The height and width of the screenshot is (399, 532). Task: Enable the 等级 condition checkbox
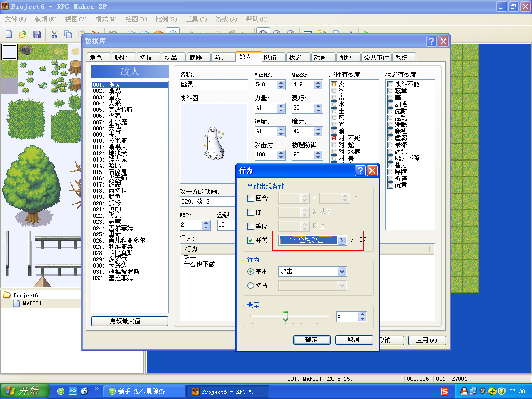(251, 226)
